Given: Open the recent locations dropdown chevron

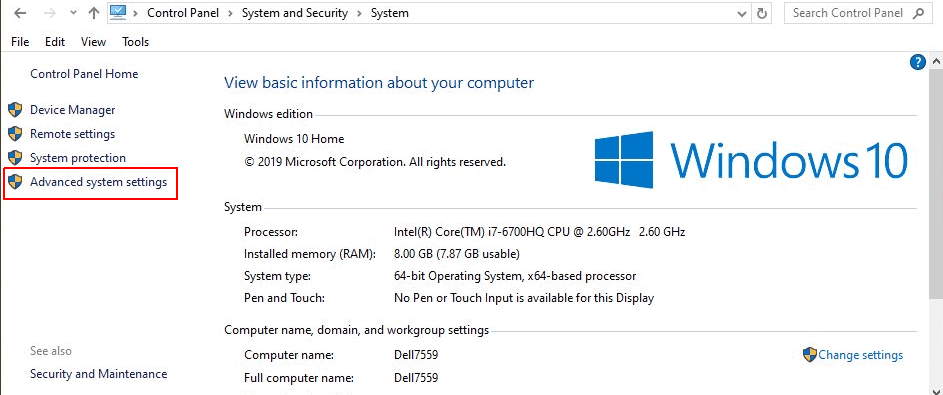Looking at the screenshot, I should (73, 13).
